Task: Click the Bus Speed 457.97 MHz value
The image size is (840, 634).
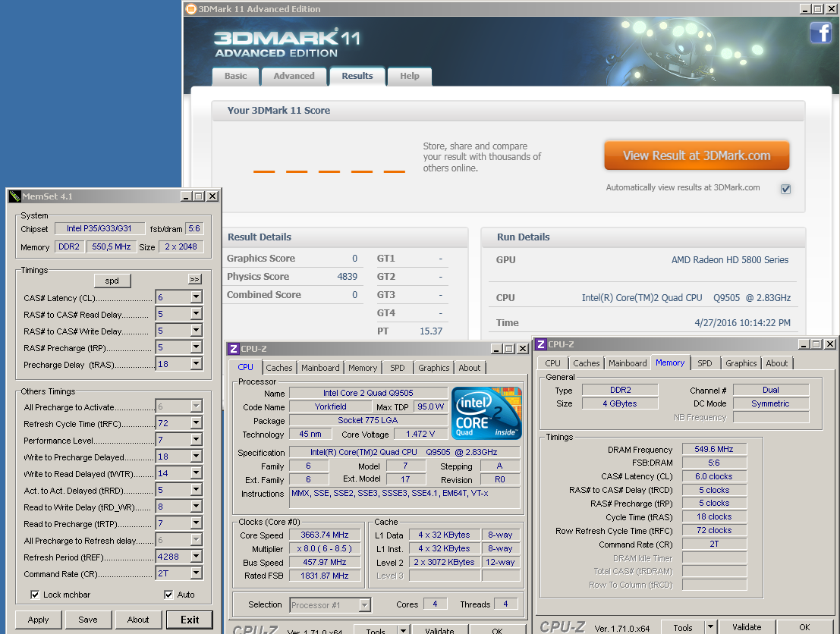Action: coord(325,562)
